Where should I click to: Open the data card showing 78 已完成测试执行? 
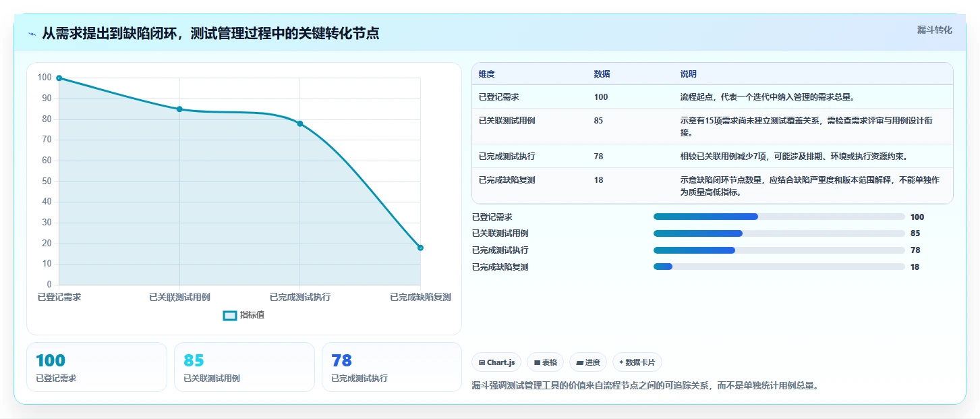[392, 367]
